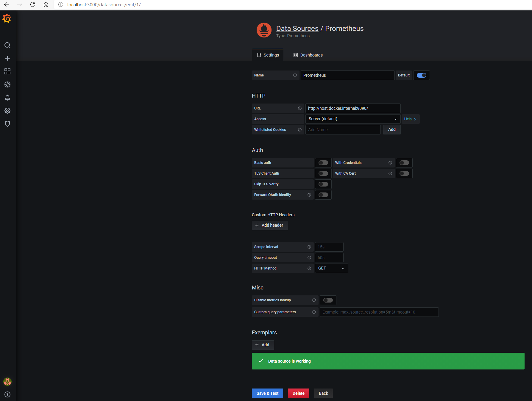Click the Name input field

coord(347,75)
